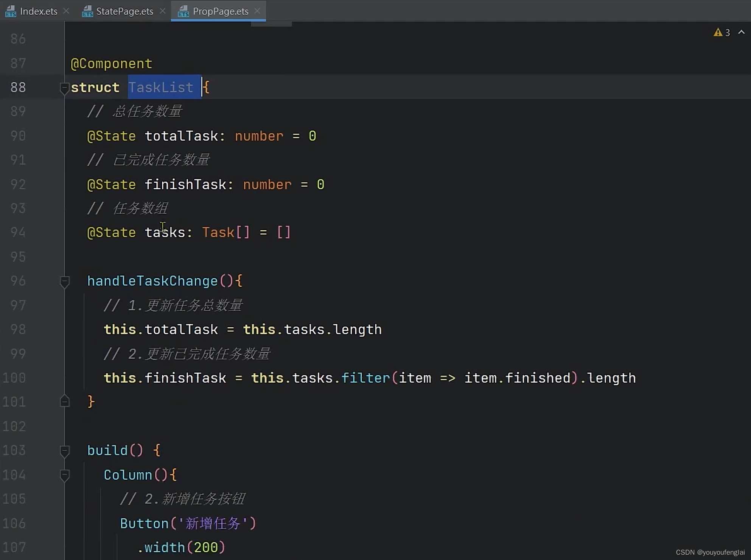The height and width of the screenshot is (560, 751).
Task: Click this.finishTask on line 100
Action: (x=165, y=378)
